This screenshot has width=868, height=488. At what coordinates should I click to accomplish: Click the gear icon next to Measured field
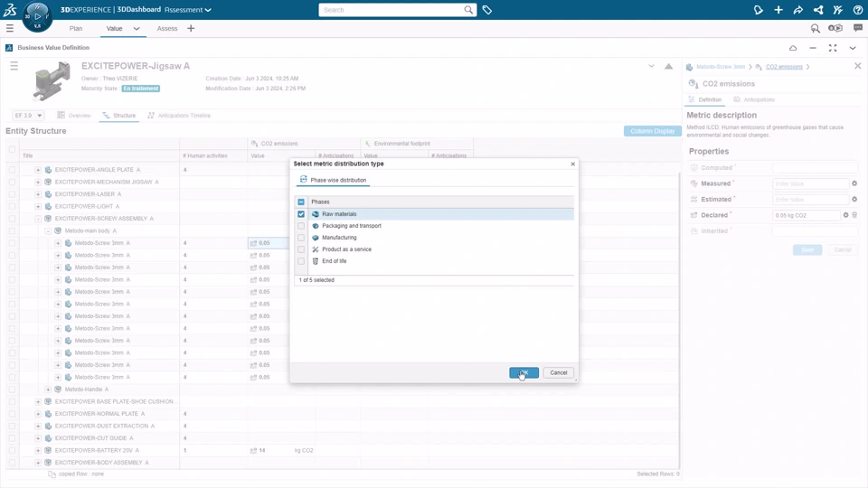tap(854, 183)
